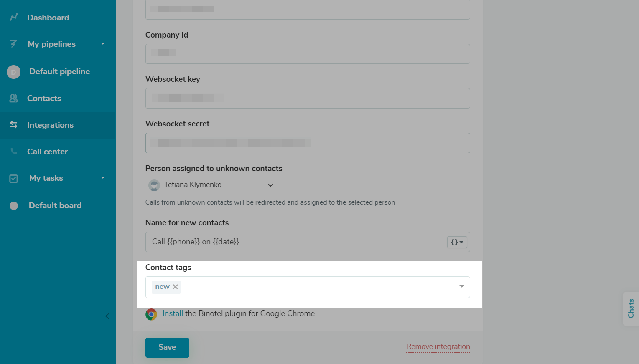The height and width of the screenshot is (364, 639).
Task: Save the Binotel integration settings
Action: click(167, 347)
